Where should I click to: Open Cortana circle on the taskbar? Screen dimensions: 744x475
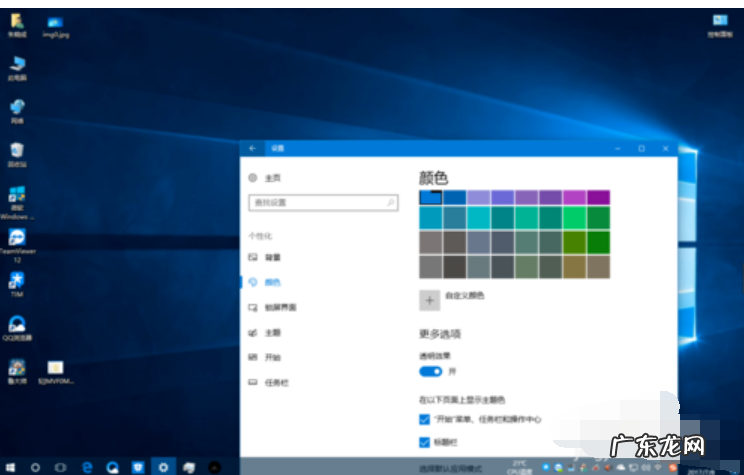click(35, 467)
